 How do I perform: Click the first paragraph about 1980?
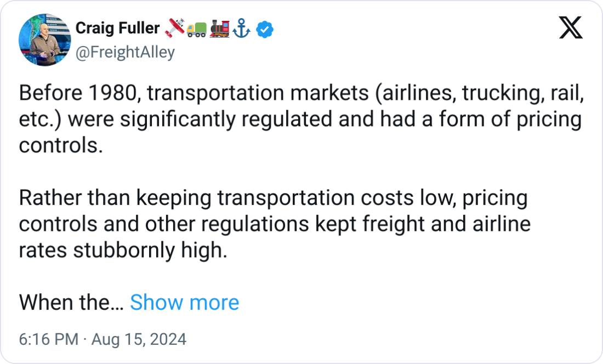[301, 119]
